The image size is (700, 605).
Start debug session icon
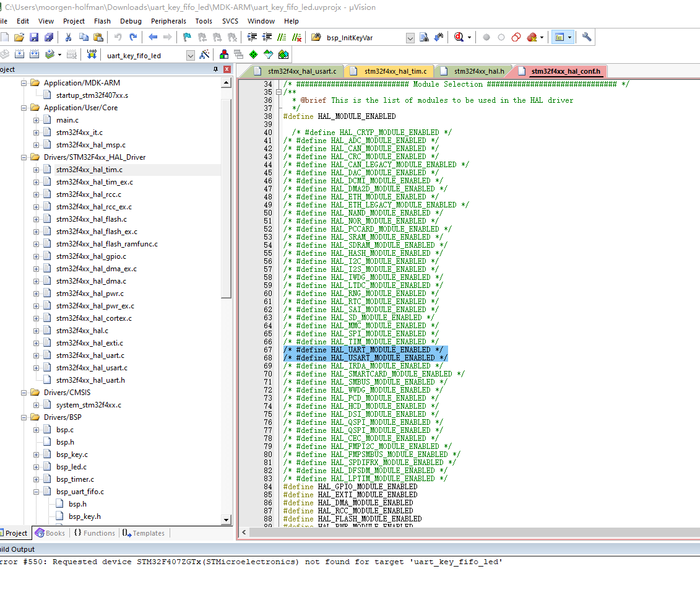coord(459,38)
